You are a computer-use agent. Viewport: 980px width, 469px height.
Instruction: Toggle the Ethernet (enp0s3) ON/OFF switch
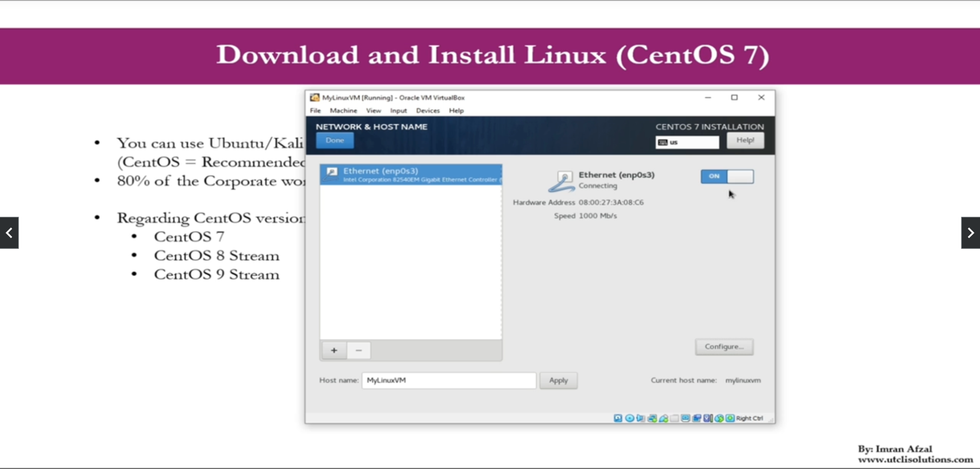[727, 176]
